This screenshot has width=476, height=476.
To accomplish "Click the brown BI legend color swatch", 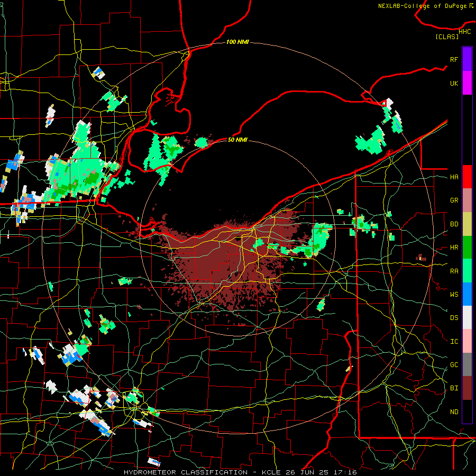I will [x=467, y=388].
